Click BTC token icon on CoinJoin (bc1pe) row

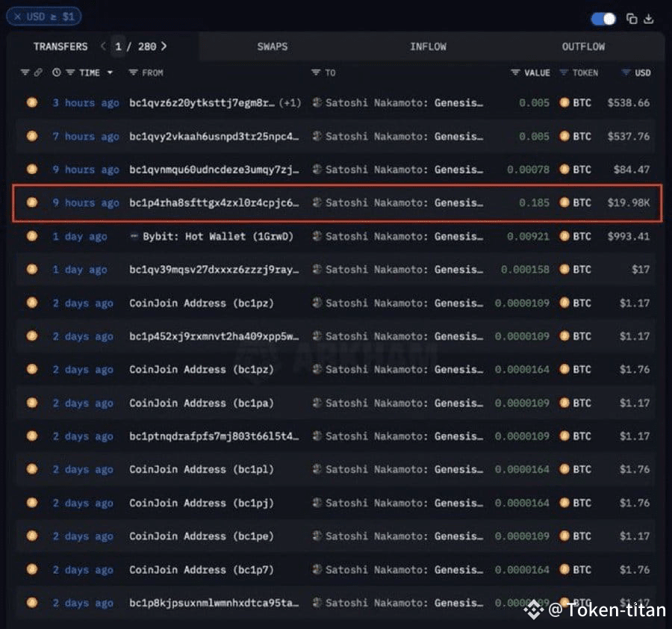pos(565,536)
